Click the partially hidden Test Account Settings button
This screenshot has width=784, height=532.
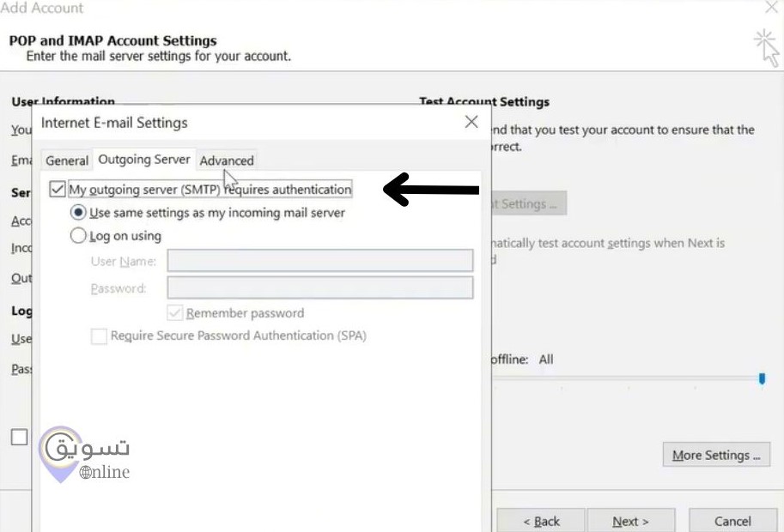529,204
